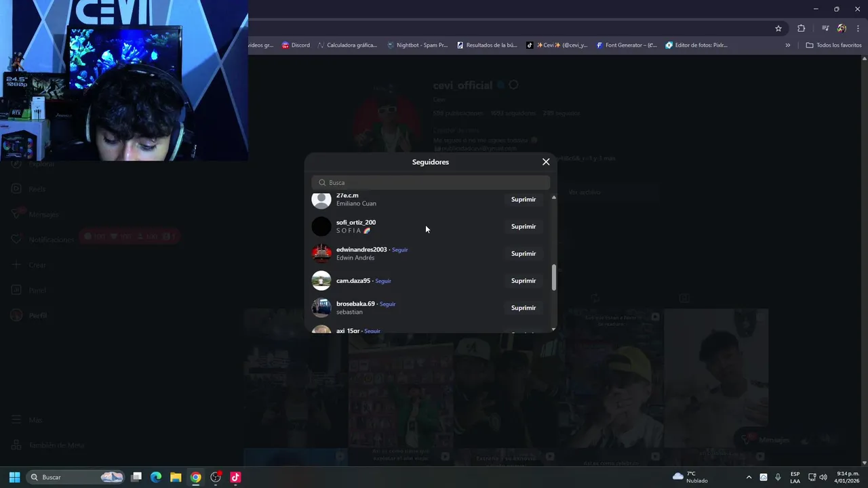Open the brosebaka.69 username
The height and width of the screenshot is (488, 868).
click(355, 304)
